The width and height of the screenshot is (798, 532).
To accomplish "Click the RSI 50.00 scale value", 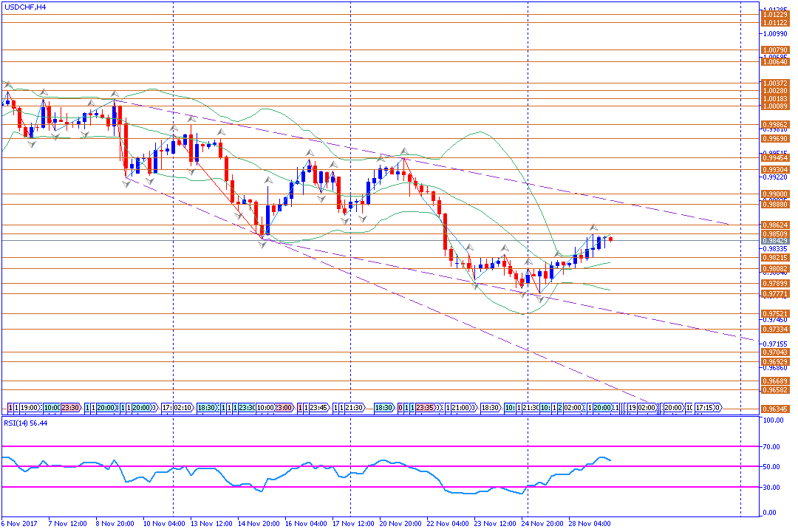I will [771, 467].
